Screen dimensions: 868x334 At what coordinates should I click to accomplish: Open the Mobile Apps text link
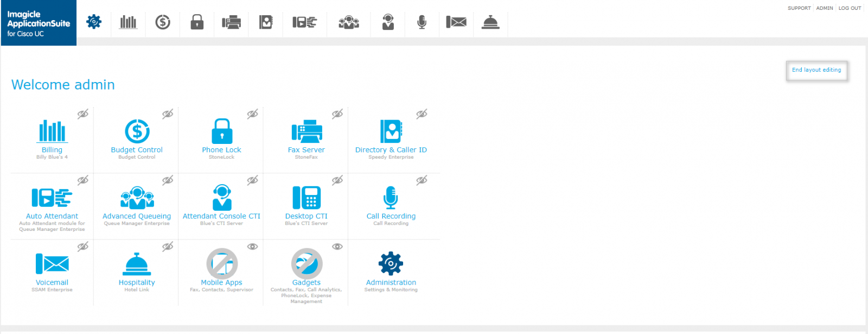click(222, 282)
